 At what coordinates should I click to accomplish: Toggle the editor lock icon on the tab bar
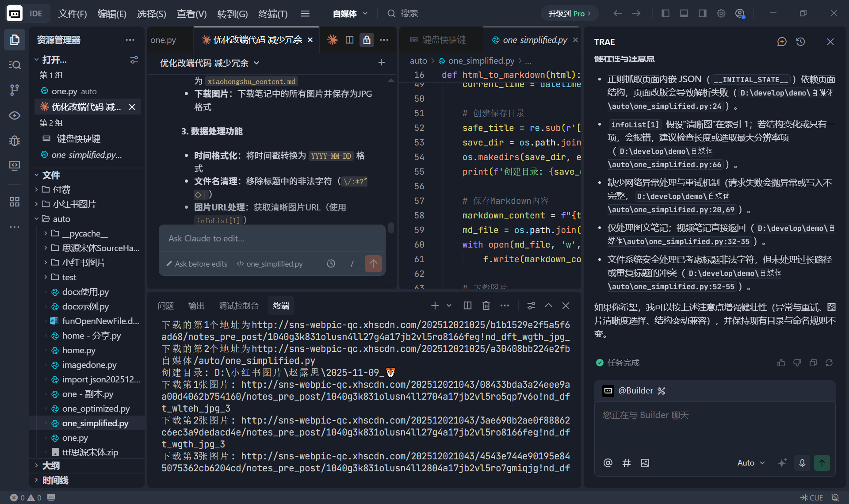point(367,40)
